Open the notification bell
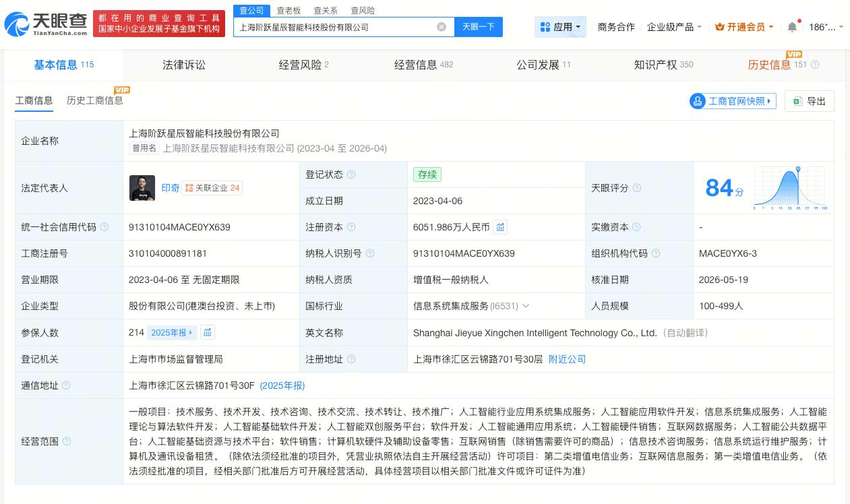This screenshot has width=850, height=504. [792, 27]
